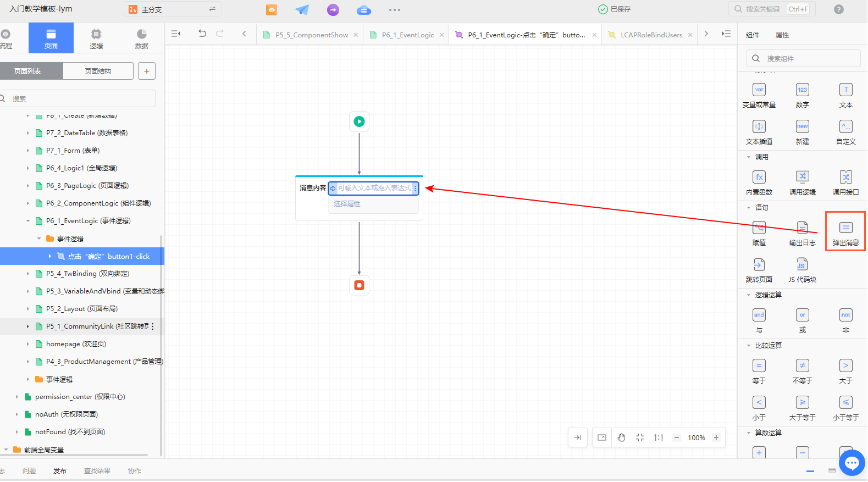
Task: Click the hand pan tool on canvas toolbar
Action: click(x=621, y=438)
